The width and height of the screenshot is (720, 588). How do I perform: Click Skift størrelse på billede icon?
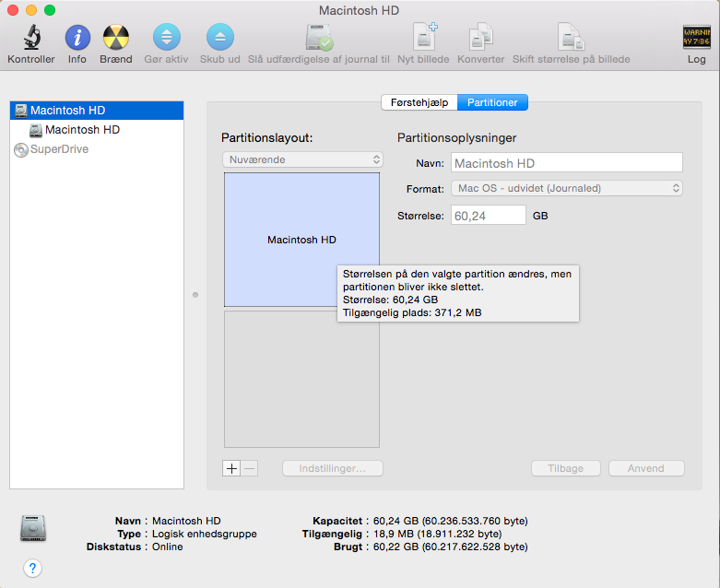coord(571,36)
